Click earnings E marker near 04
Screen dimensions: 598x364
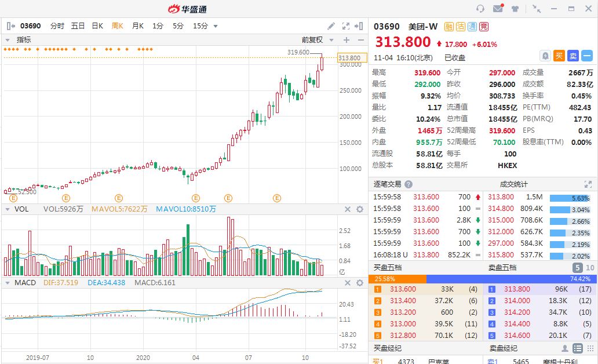pyautogui.click(x=196, y=198)
